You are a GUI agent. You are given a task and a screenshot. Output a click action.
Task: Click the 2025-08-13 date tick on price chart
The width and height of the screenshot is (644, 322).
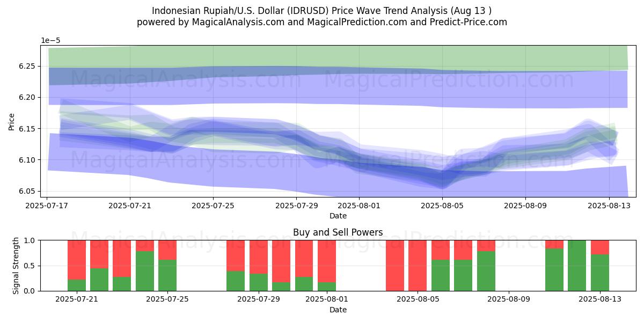[609, 205]
